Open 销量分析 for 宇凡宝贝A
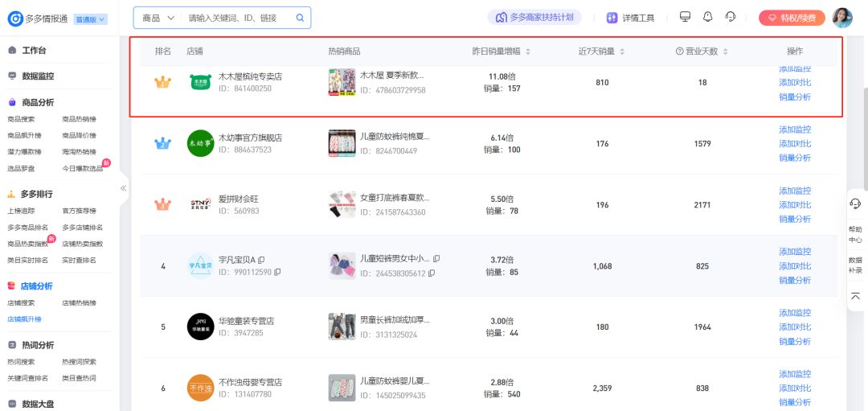 coord(795,280)
